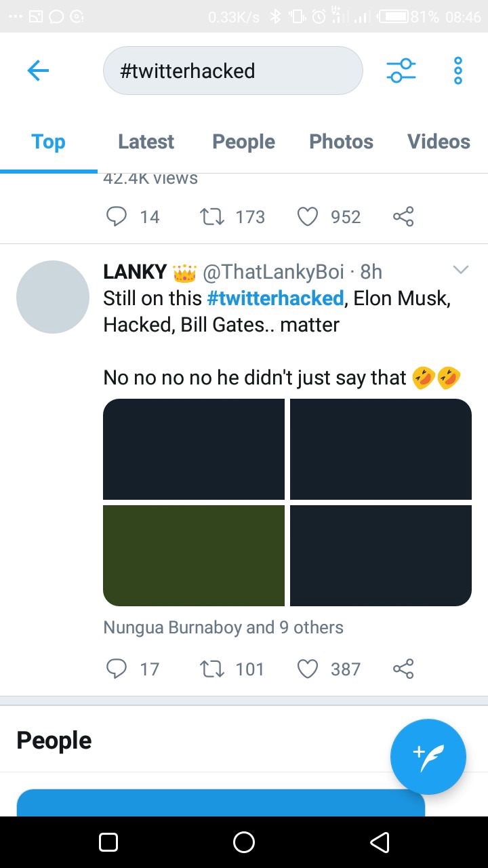488x868 pixels.
Task: Open the @ThatLankyBoi profile handle
Action: [273, 272]
